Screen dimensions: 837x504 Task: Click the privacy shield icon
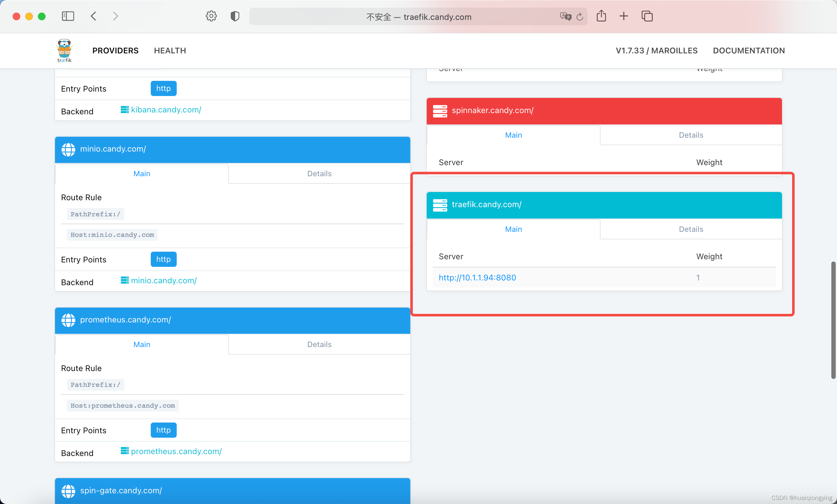click(235, 16)
